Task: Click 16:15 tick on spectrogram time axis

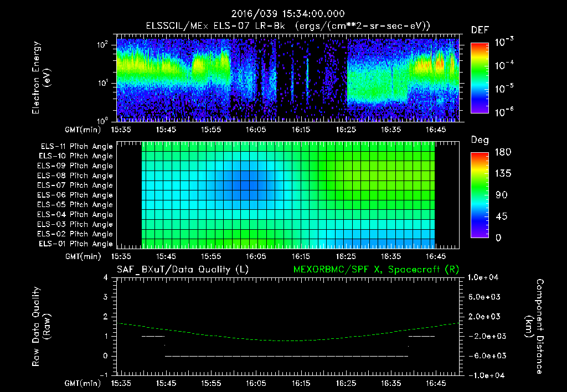Action: 301,130
